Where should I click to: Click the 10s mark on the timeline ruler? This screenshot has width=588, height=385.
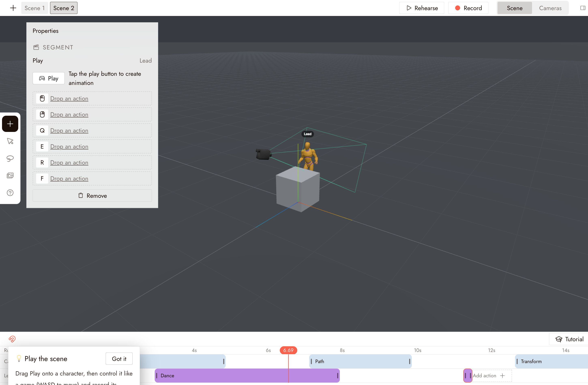(x=417, y=350)
